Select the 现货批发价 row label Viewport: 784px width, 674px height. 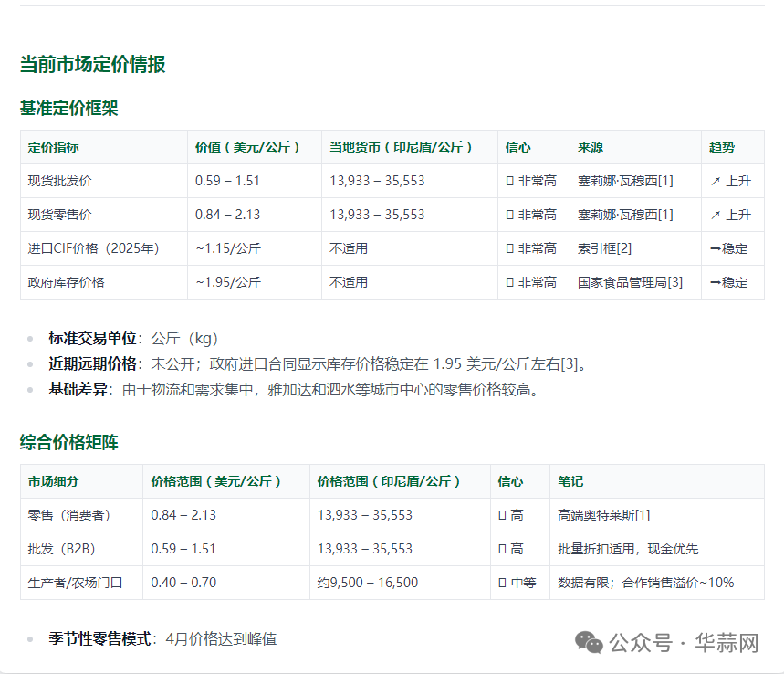pos(60,181)
